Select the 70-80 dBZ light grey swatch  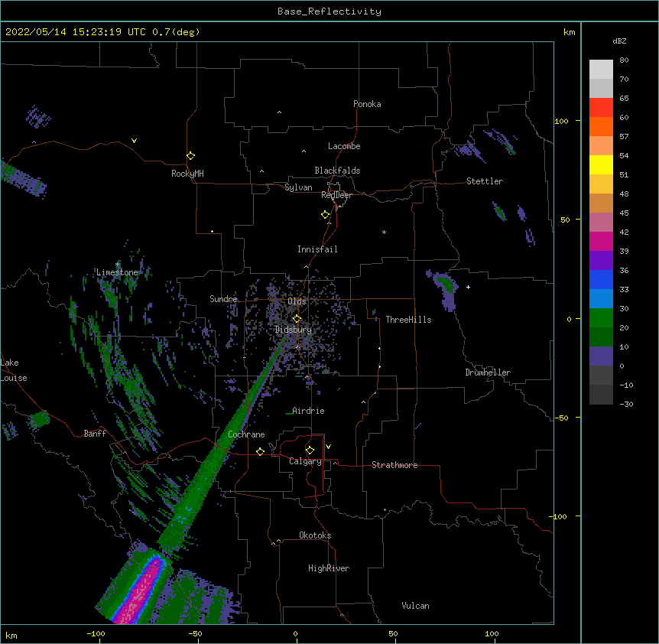point(601,70)
